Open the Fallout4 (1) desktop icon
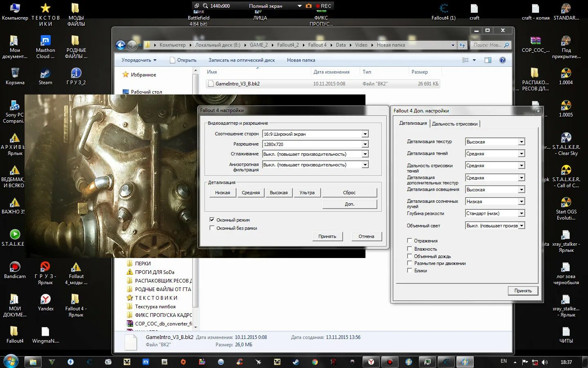 click(x=443, y=12)
